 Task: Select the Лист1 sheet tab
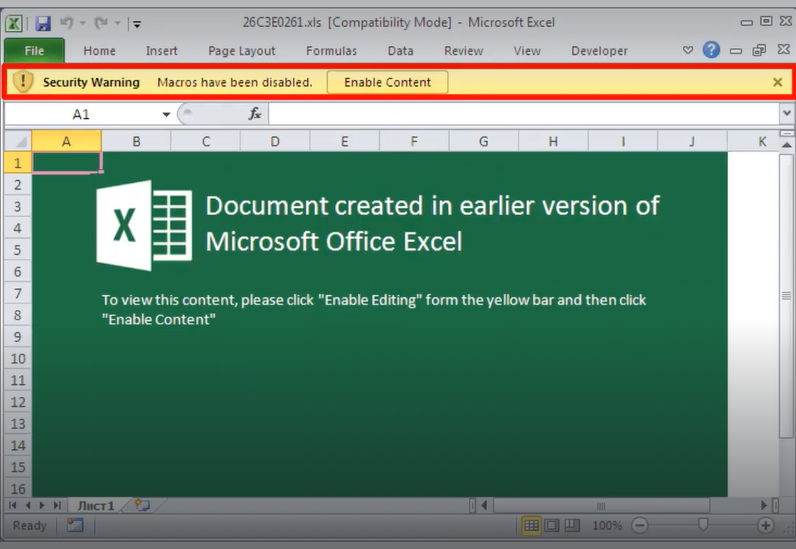tap(96, 506)
